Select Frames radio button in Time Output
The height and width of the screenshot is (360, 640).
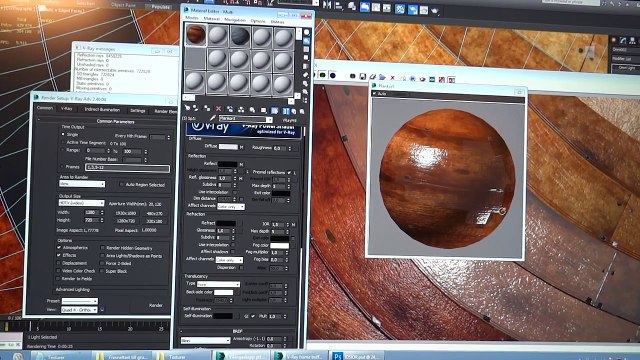tap(62, 167)
